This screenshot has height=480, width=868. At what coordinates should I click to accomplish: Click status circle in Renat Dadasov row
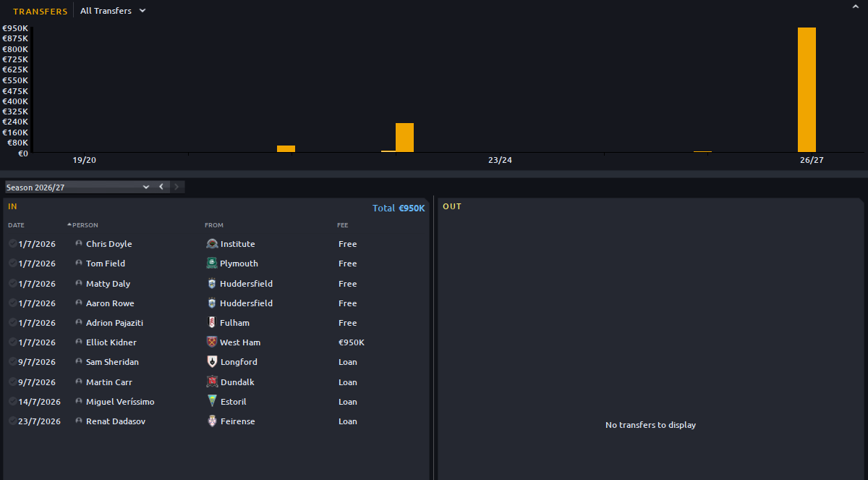click(x=12, y=421)
